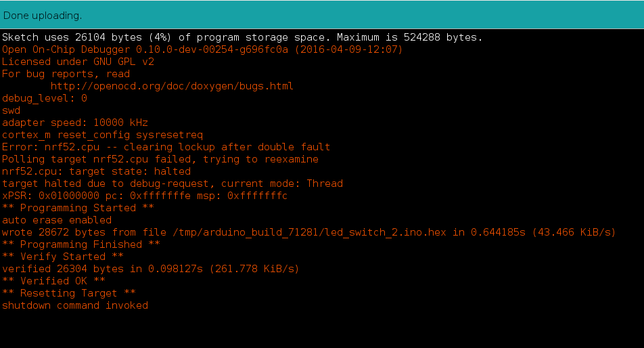Click the "adapter speed: 10000 kHz" line
644x348 pixels.
click(75, 123)
